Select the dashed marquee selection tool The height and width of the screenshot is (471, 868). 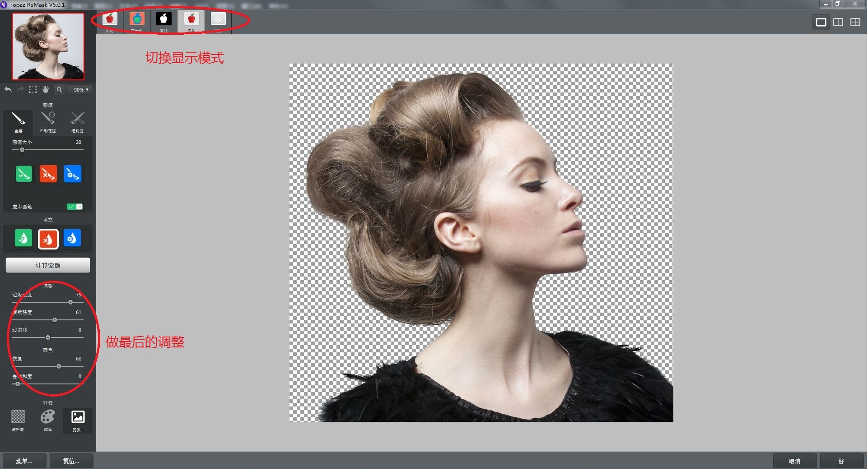(33, 89)
